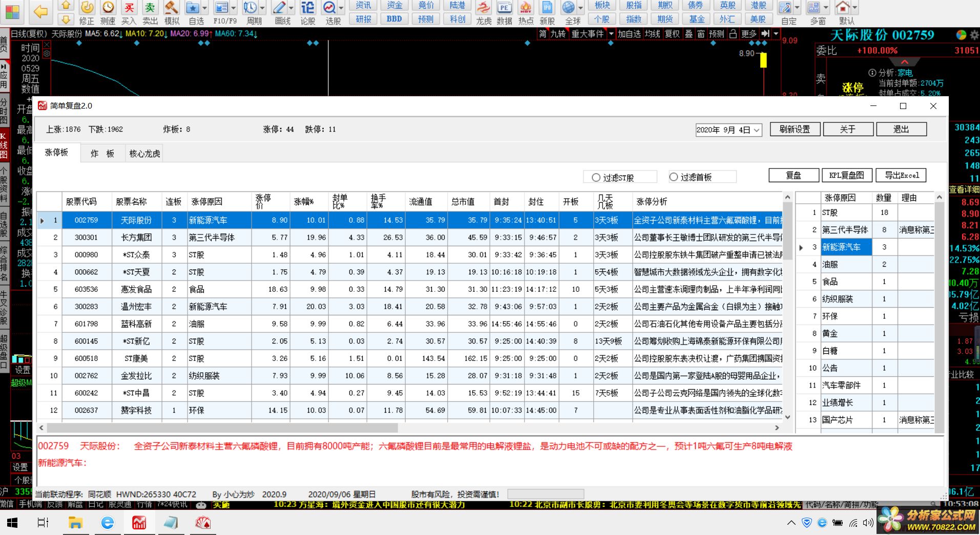Click the 刷新设置 button

pyautogui.click(x=795, y=130)
